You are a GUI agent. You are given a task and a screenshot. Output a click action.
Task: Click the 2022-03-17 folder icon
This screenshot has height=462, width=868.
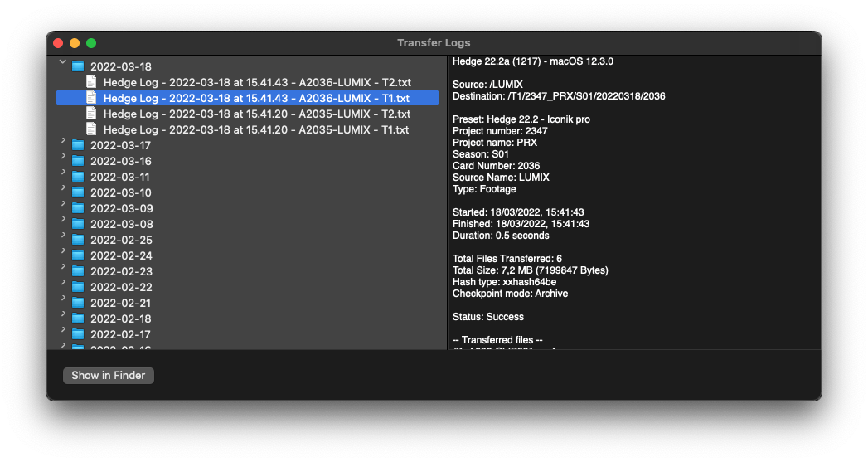click(78, 145)
